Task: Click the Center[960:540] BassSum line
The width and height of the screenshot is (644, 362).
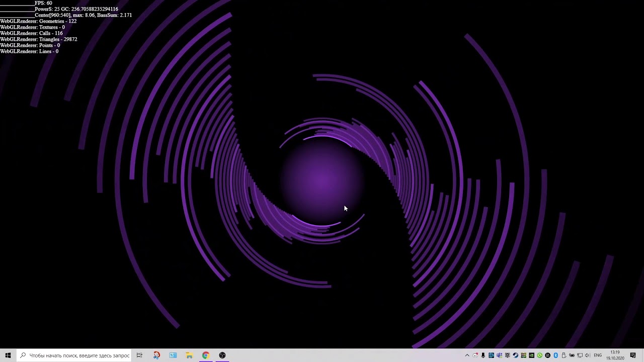Action: [x=84, y=15]
